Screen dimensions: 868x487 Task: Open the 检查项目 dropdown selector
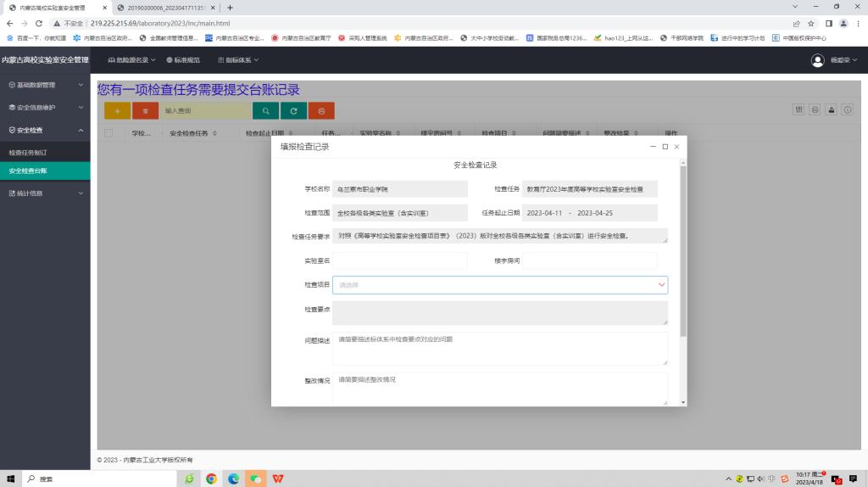(x=499, y=285)
